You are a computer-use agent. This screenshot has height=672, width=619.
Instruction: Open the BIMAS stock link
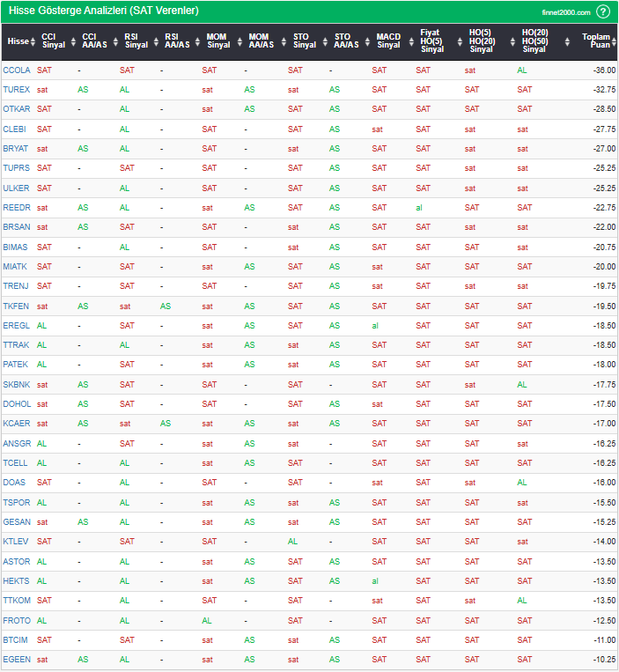click(x=17, y=247)
